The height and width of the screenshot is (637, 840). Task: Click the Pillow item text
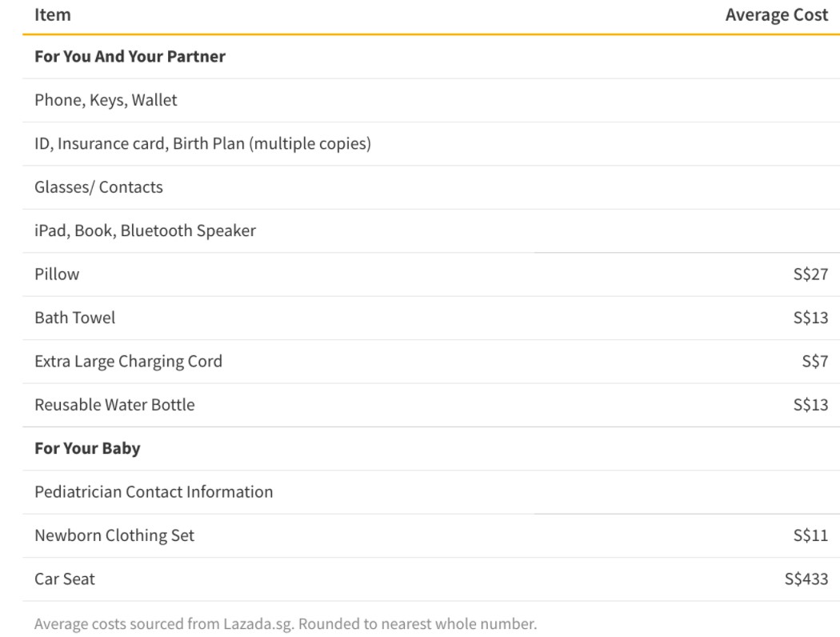(57, 274)
